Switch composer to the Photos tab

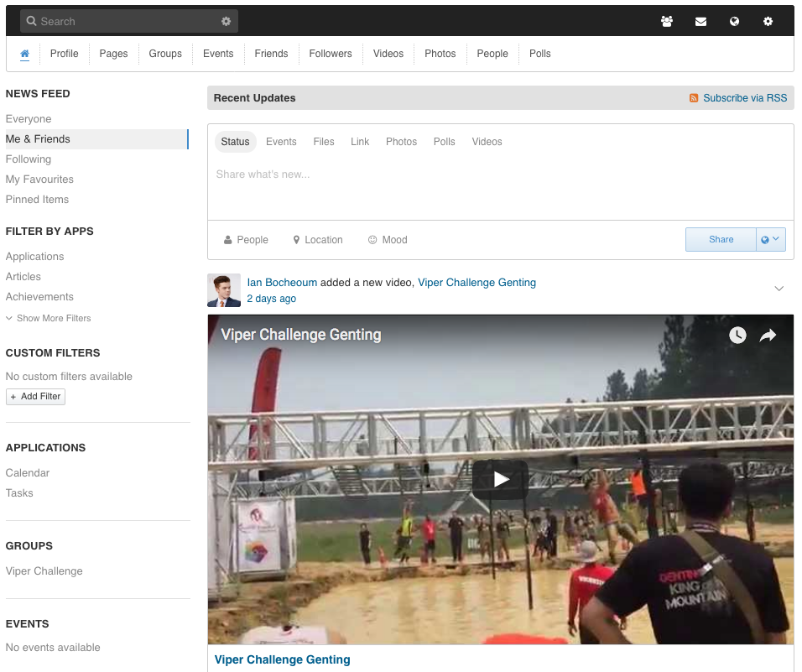[401, 142]
